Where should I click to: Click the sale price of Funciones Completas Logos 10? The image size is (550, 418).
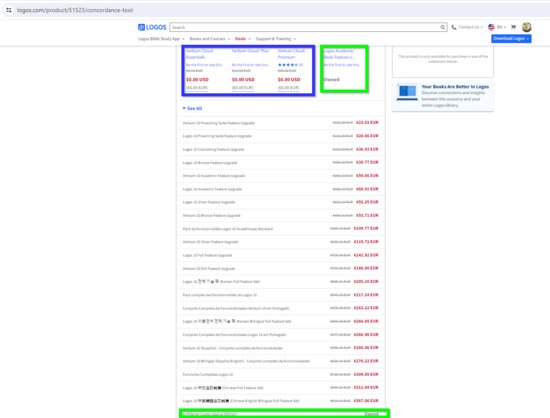coord(366,375)
